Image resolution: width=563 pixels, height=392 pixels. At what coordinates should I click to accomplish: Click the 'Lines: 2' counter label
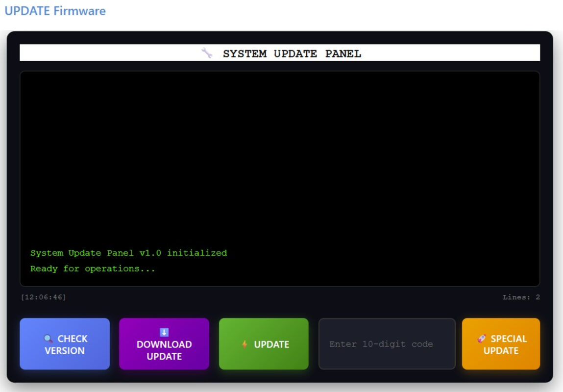click(521, 297)
